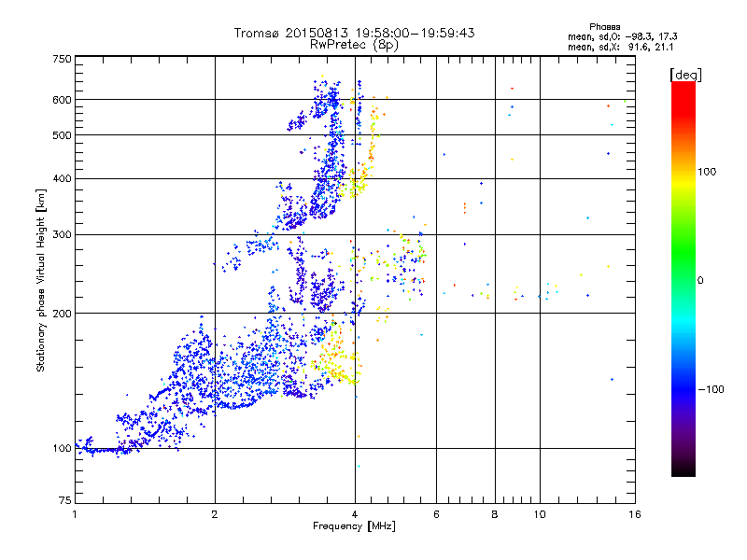
Task: Click the plot title 'Tromsø 20150813 19:58:00-19:59:43'
Action: click(x=354, y=33)
